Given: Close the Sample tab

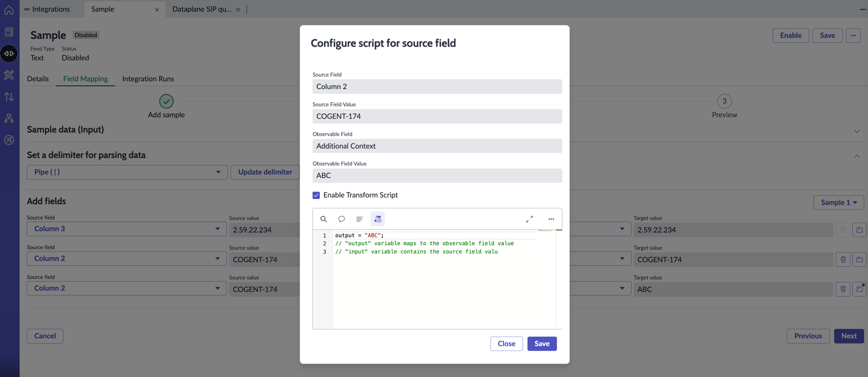Looking at the screenshot, I should 157,9.
